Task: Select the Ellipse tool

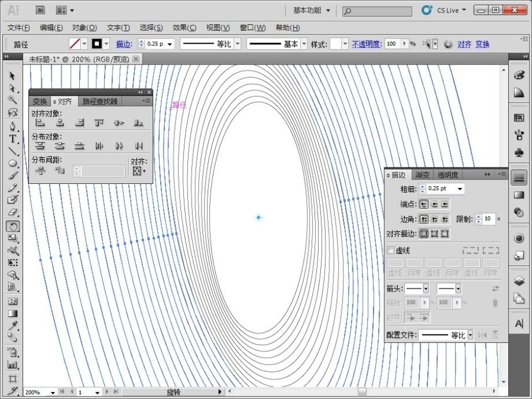Action: 13,163
